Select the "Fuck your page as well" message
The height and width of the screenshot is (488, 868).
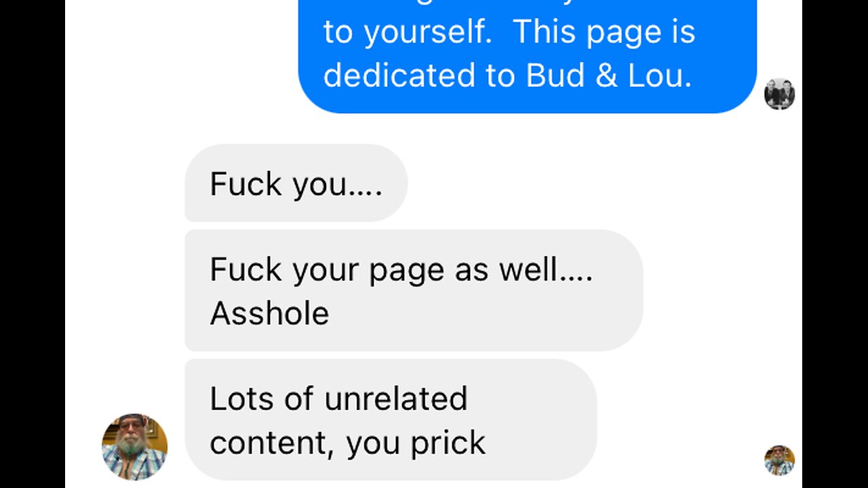coord(414,290)
